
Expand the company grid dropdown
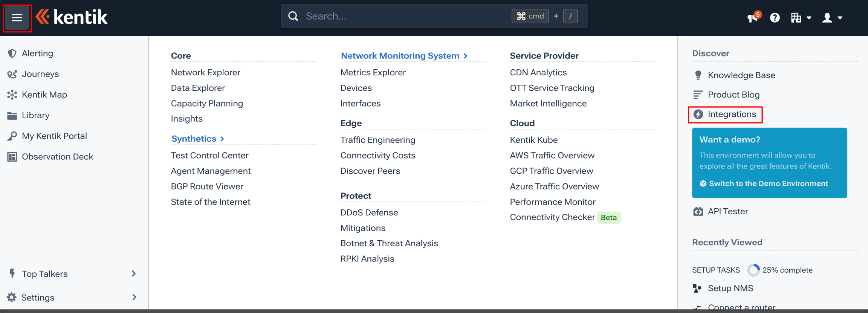(x=801, y=17)
